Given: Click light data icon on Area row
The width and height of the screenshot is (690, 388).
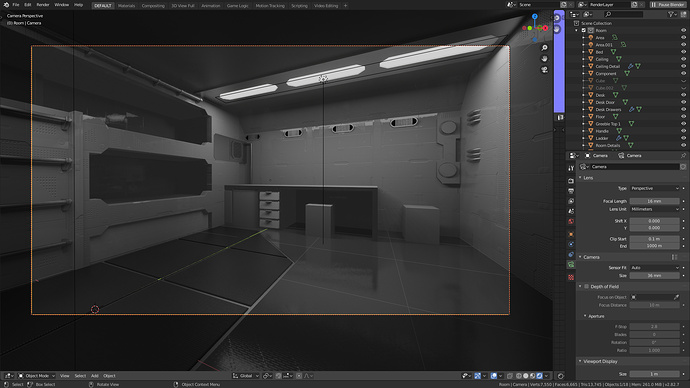Looking at the screenshot, I should [x=615, y=38].
